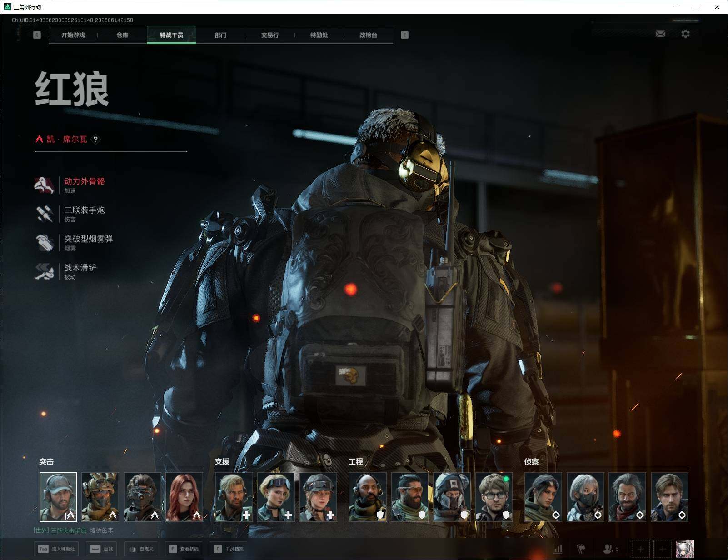
Task: Open the 部门 tab
Action: [221, 35]
